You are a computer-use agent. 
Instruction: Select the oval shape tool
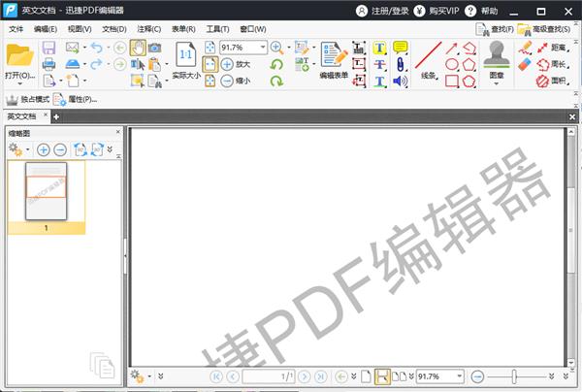point(451,64)
